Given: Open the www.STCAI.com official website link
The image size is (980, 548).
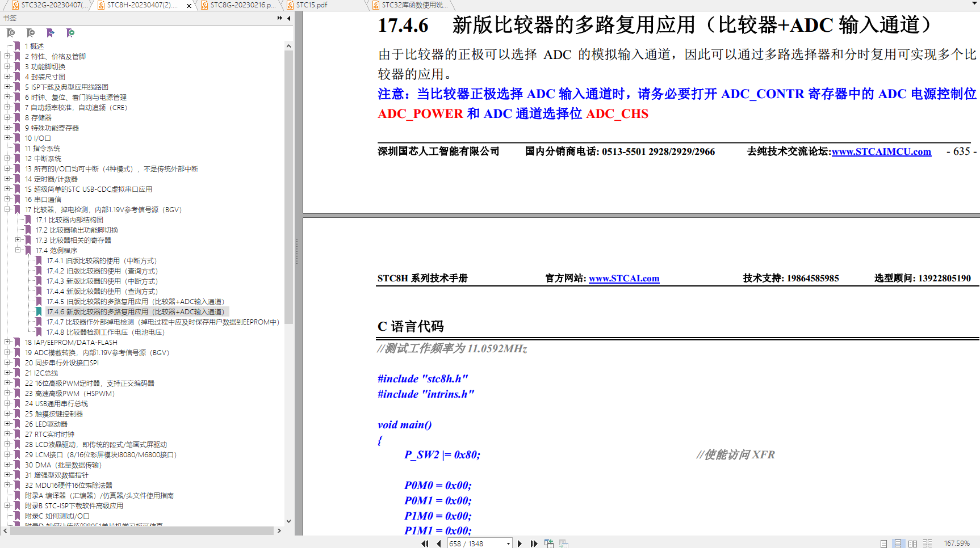Looking at the screenshot, I should (623, 279).
